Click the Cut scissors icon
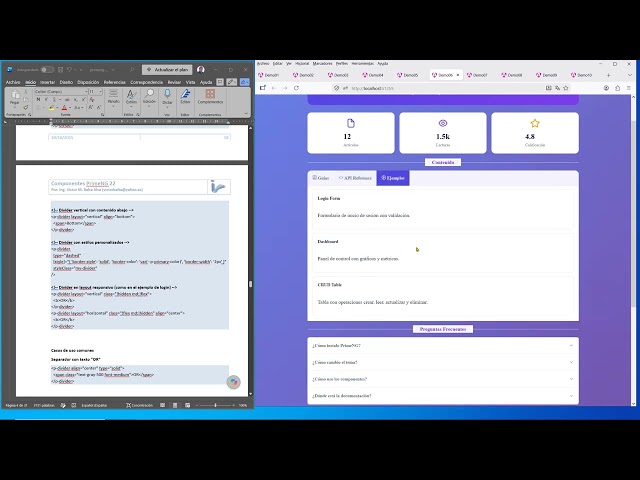Screen dimensions: 640x480 coord(26,92)
